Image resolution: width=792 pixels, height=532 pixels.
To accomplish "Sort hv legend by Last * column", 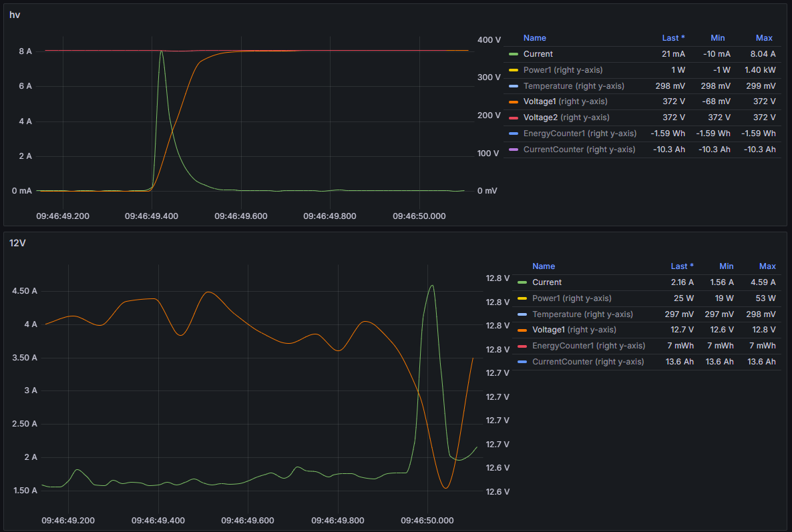I will click(673, 38).
